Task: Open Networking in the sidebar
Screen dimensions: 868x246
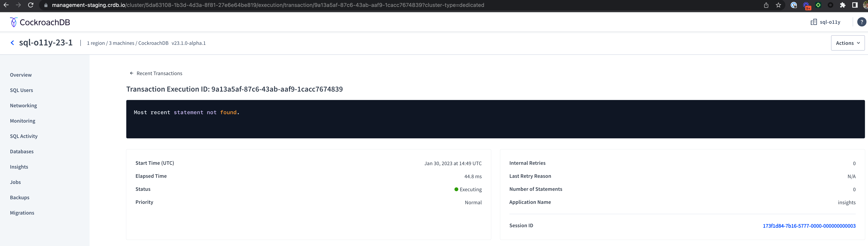Action: click(x=24, y=106)
